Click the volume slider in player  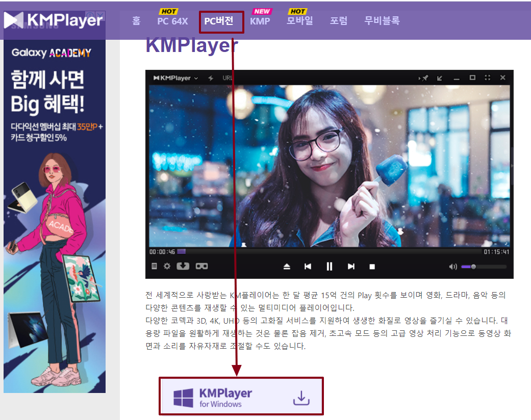click(x=484, y=267)
